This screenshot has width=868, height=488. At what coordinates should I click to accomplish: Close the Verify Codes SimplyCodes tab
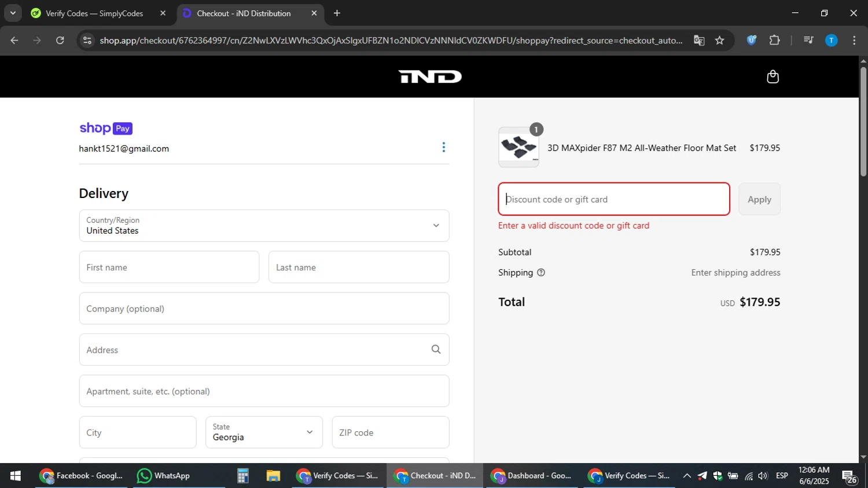click(x=163, y=13)
